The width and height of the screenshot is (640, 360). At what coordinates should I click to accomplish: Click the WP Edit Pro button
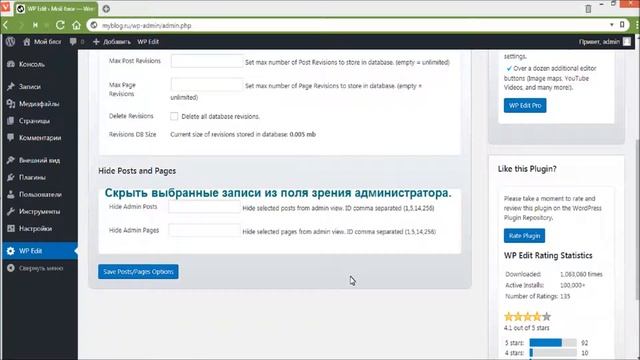click(x=525, y=105)
